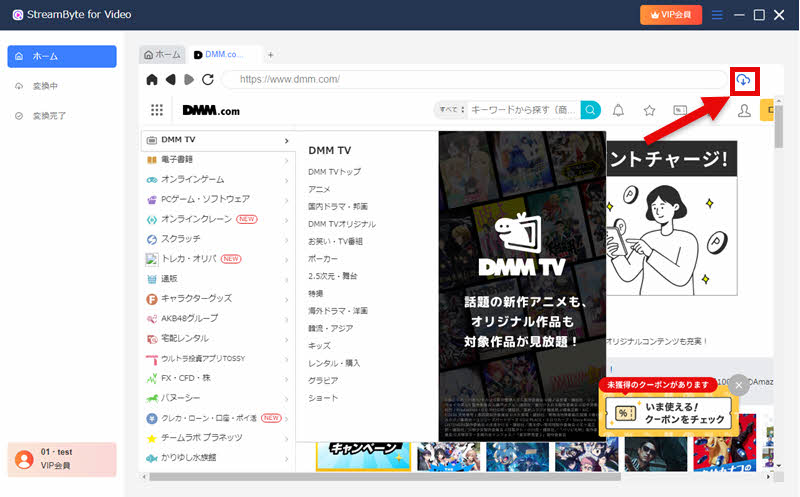Click 韓流・アジア link
This screenshot has height=497, width=800.
[x=331, y=328]
